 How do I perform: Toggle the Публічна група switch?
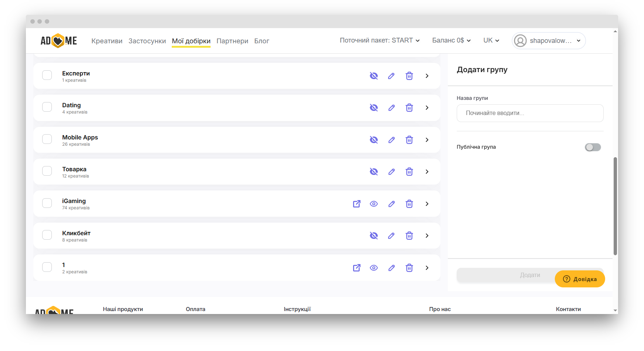(593, 147)
